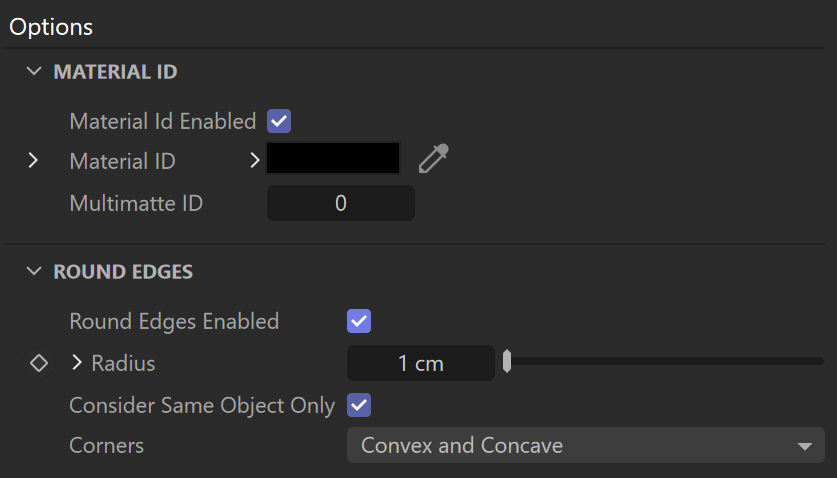This screenshot has width=837, height=478.
Task: Click the Multimatte ID value field
Action: (341, 203)
